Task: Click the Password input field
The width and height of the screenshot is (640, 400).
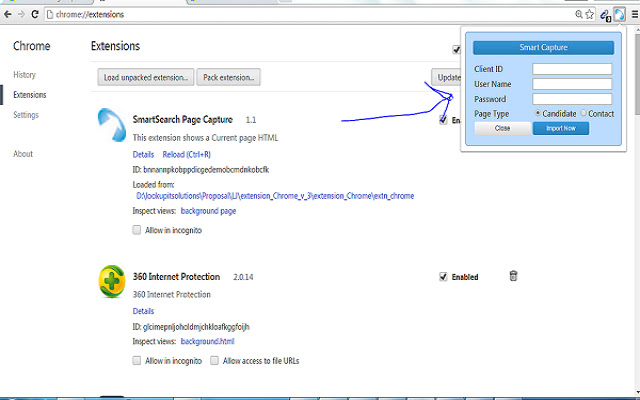Action: [572, 99]
